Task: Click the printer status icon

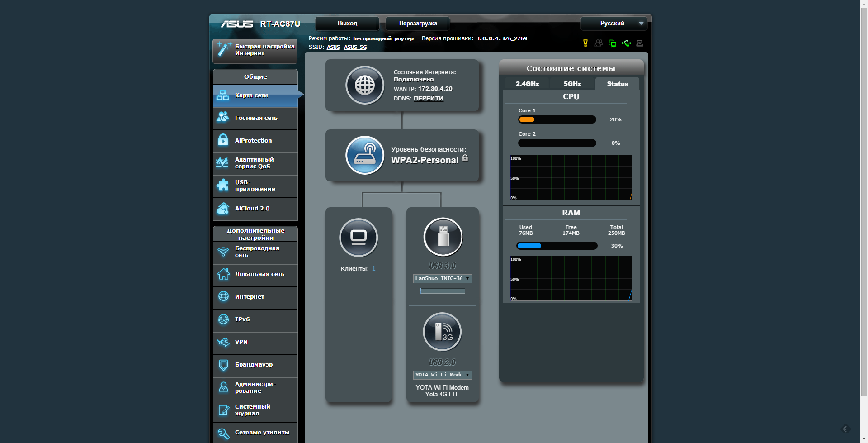Action: point(640,43)
